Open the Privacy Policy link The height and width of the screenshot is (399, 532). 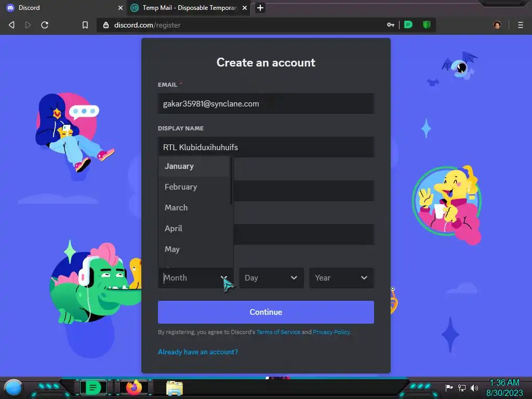(x=331, y=332)
